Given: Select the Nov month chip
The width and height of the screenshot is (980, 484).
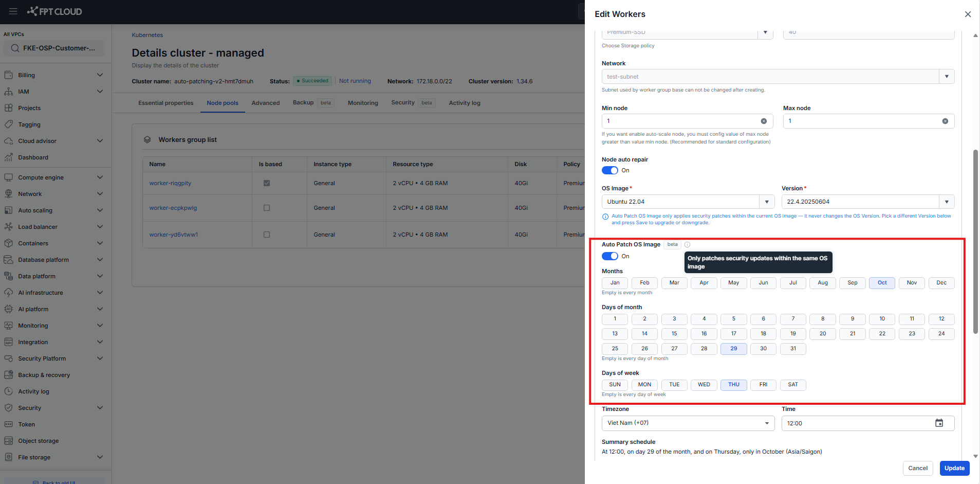Looking at the screenshot, I should point(912,283).
